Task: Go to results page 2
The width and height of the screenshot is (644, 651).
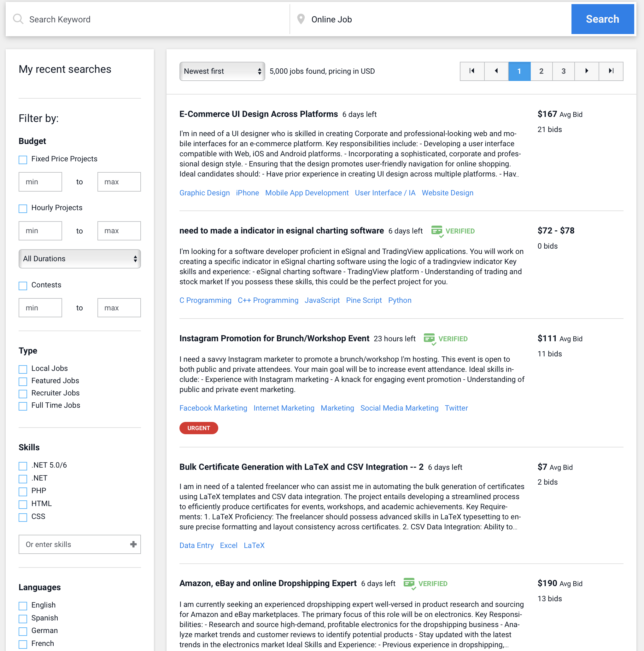Action: [541, 71]
